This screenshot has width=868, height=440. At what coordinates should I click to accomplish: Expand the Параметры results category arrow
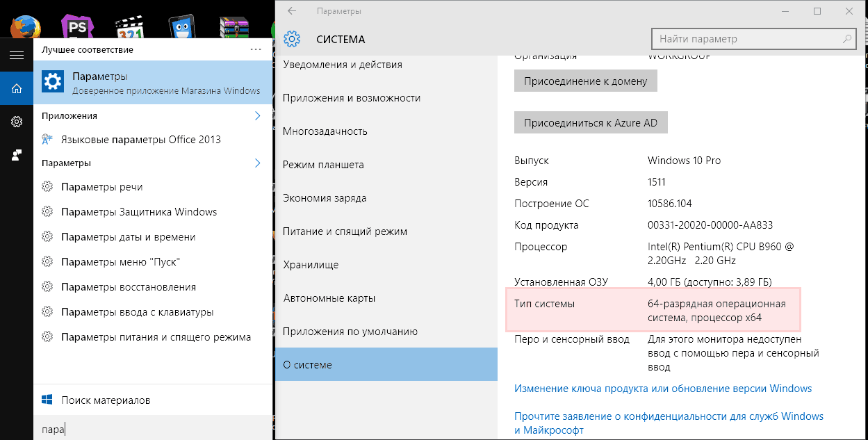(257, 163)
